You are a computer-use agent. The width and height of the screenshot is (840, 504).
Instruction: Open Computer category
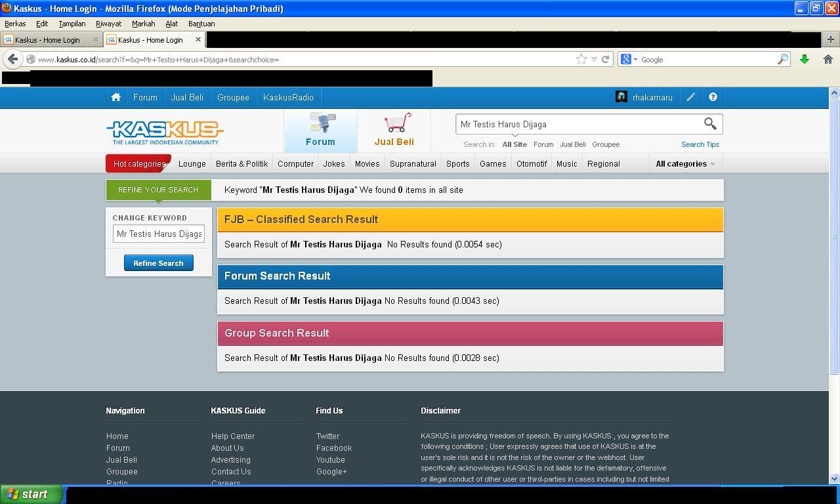coord(295,163)
